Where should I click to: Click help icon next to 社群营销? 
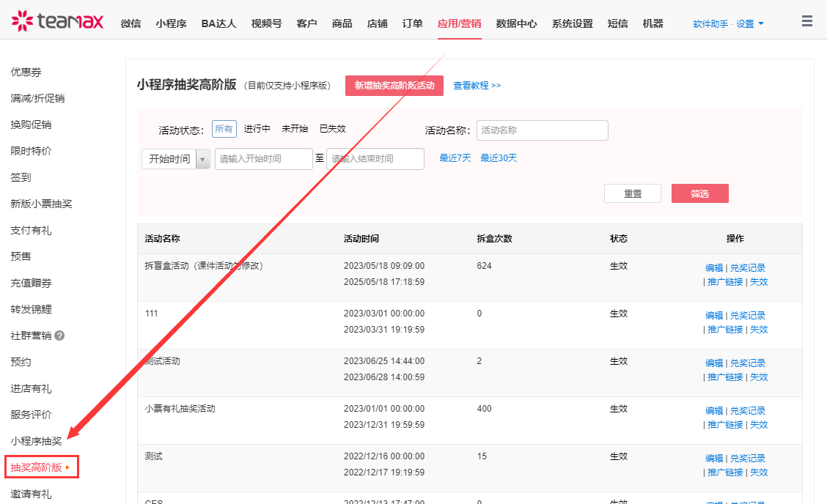point(59,336)
